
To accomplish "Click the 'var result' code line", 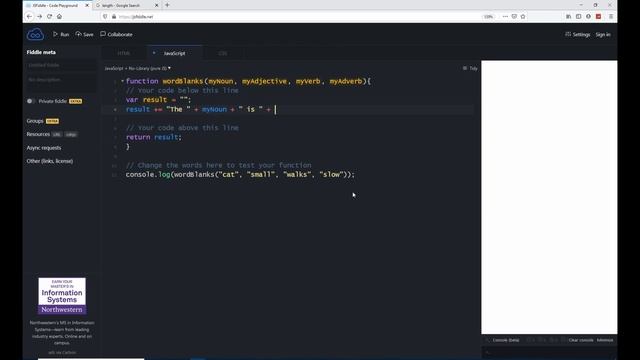I will 158,100.
